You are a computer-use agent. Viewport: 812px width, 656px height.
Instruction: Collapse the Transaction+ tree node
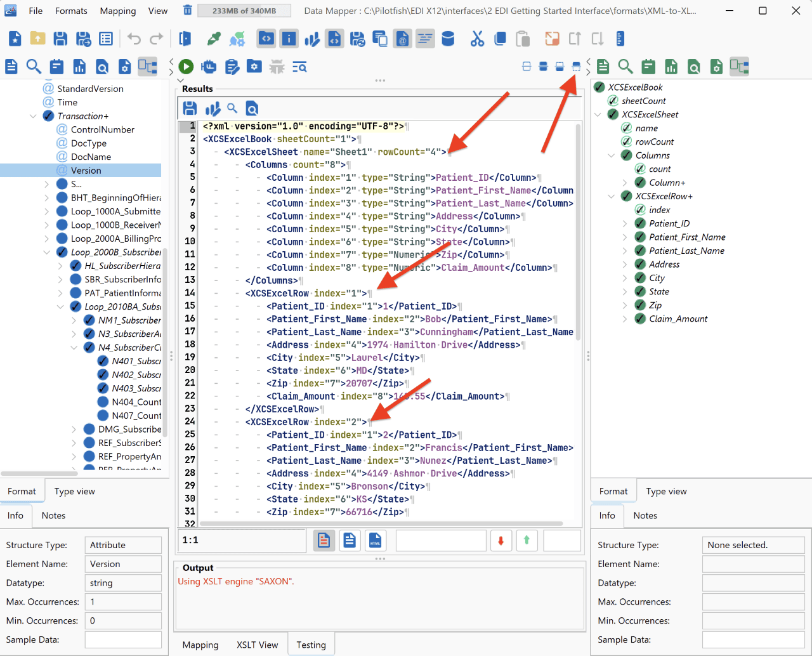tap(33, 116)
